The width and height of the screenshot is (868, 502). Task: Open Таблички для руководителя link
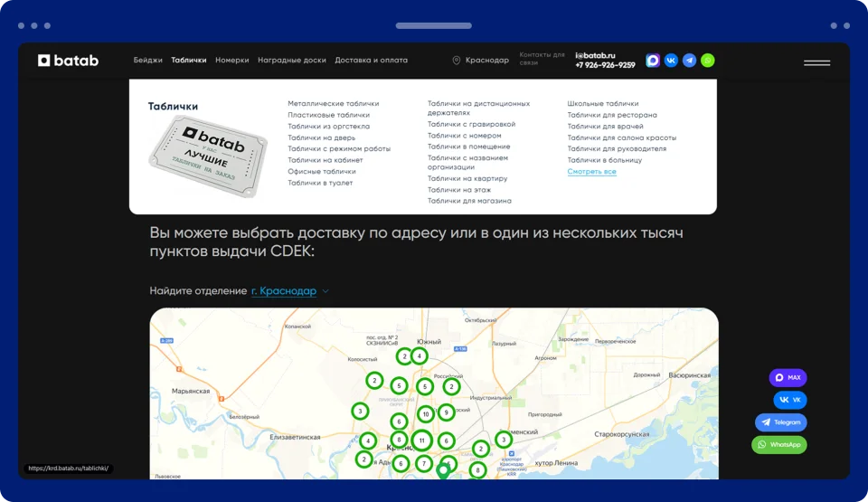coord(617,148)
